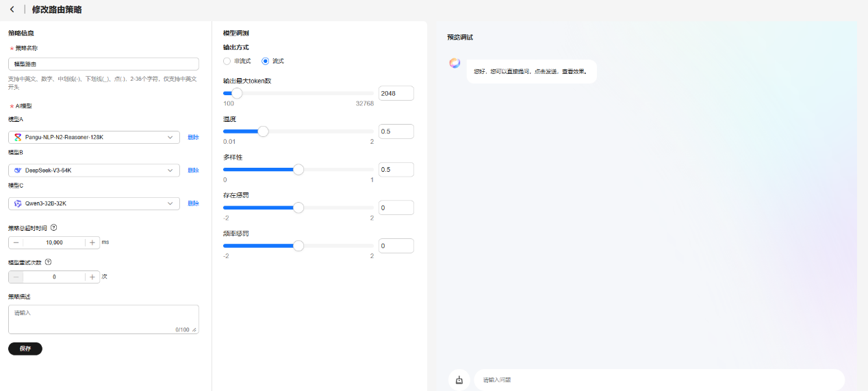
Task: Click the 策略名称 input field
Action: [103, 64]
